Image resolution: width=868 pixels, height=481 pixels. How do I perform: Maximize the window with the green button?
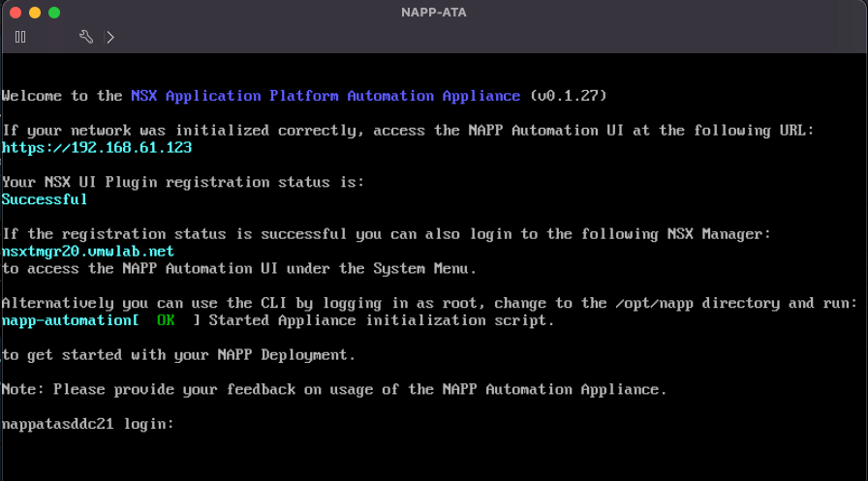coord(54,13)
